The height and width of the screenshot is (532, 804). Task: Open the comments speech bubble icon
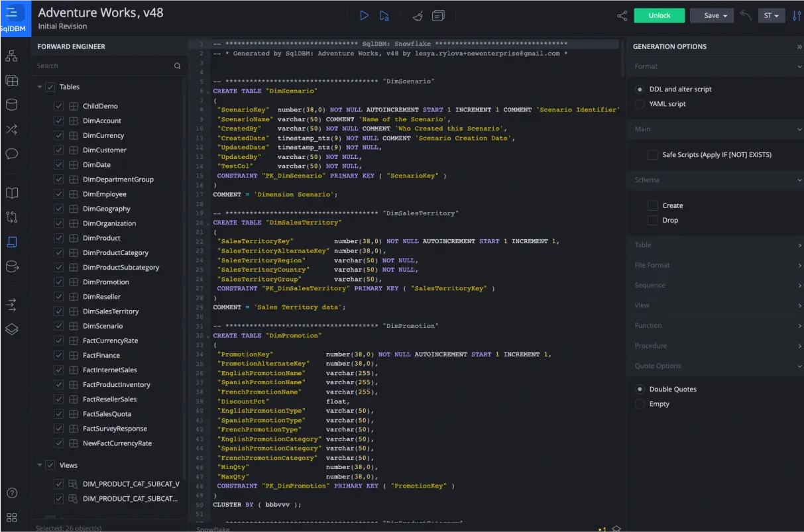tap(11, 154)
